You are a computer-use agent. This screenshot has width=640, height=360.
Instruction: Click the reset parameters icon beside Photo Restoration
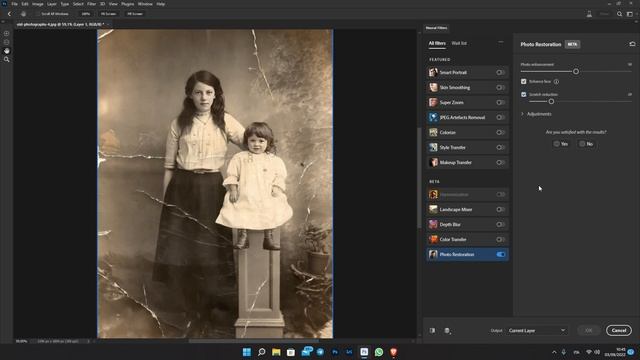632,44
